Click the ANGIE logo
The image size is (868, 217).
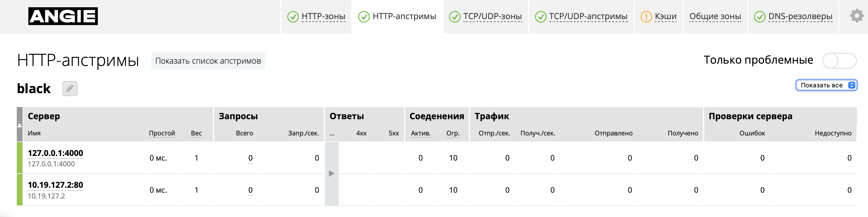point(63,16)
